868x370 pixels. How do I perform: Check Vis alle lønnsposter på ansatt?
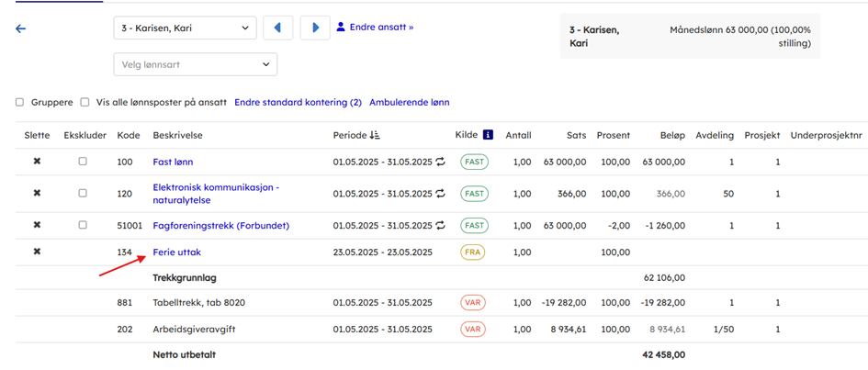pos(85,103)
